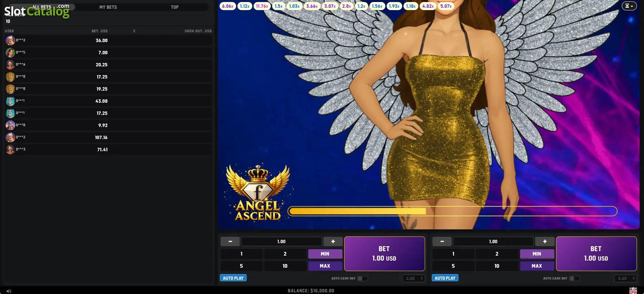Screen dimensions: 644x294
Task: Open the Top tab
Action: click(175, 7)
